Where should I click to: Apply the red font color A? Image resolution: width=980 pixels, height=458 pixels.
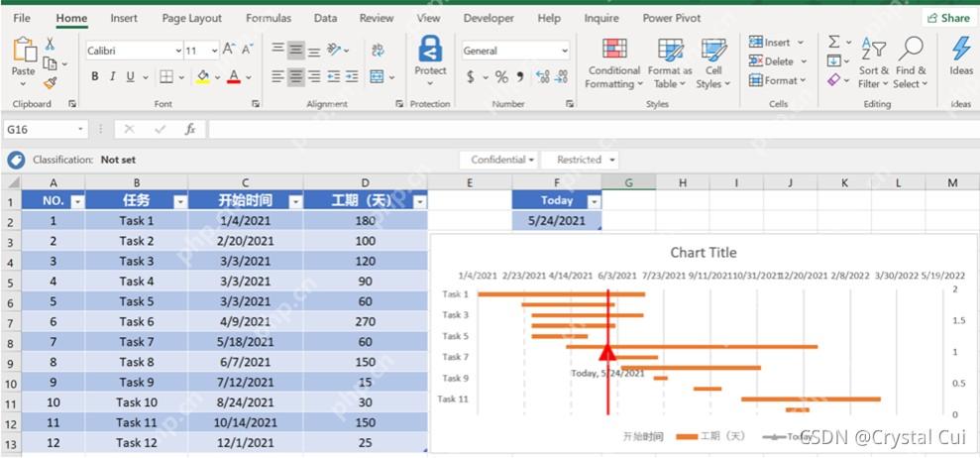click(x=234, y=77)
